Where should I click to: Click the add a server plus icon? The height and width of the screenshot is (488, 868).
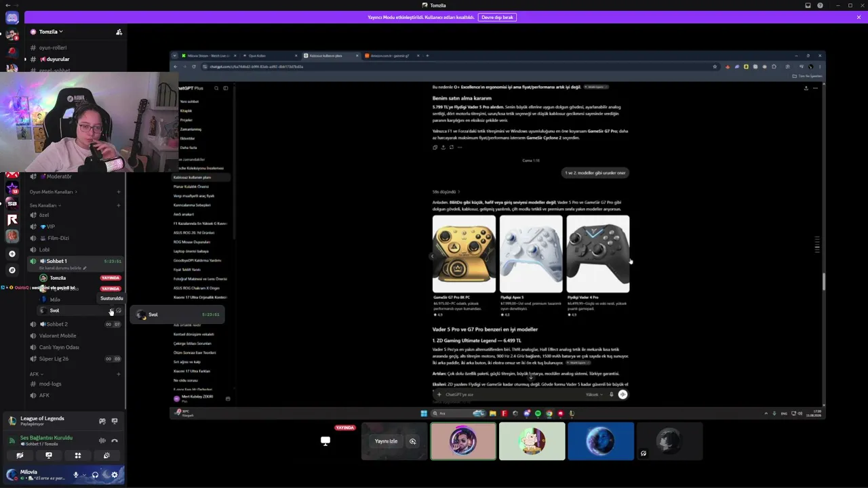(12, 253)
